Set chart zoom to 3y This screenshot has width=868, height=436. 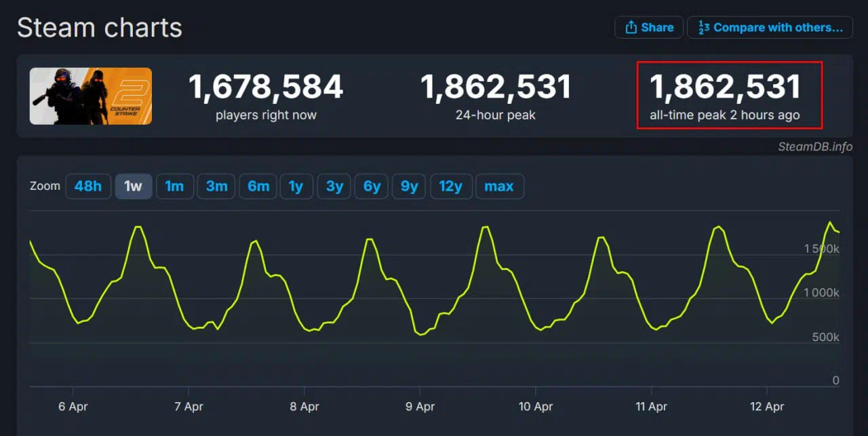coord(334,186)
